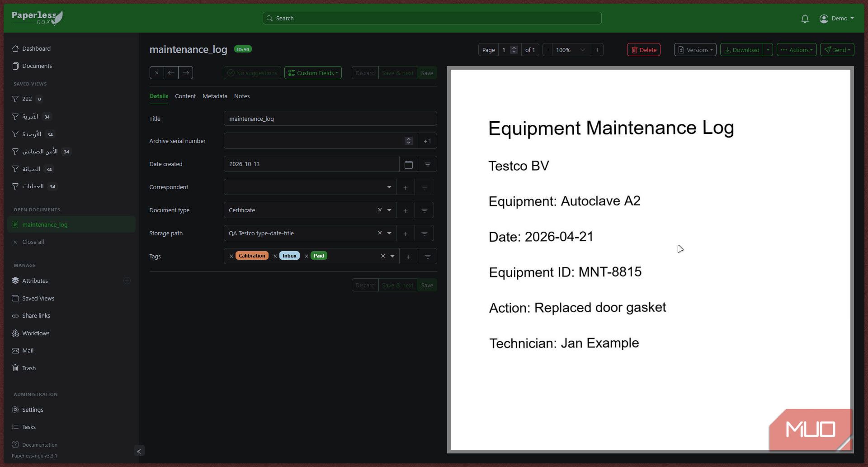Add a new correspondent with plus
This screenshot has height=467, width=868.
406,187
